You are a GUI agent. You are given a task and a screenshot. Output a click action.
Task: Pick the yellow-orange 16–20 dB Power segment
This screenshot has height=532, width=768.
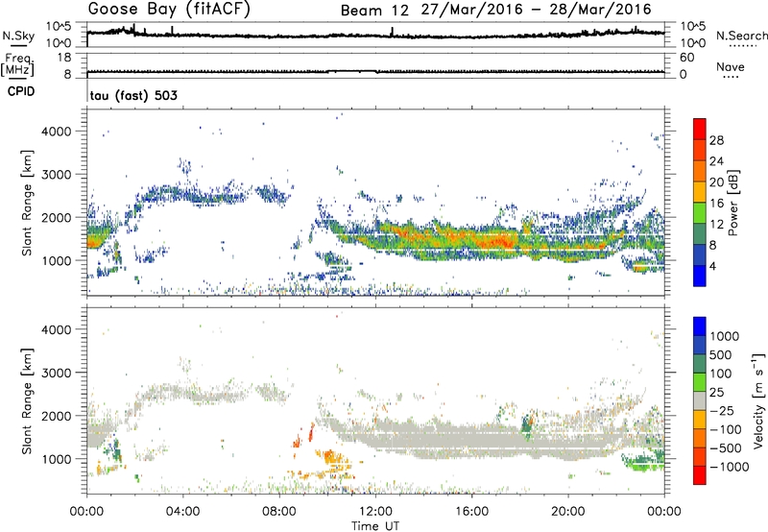click(x=700, y=192)
